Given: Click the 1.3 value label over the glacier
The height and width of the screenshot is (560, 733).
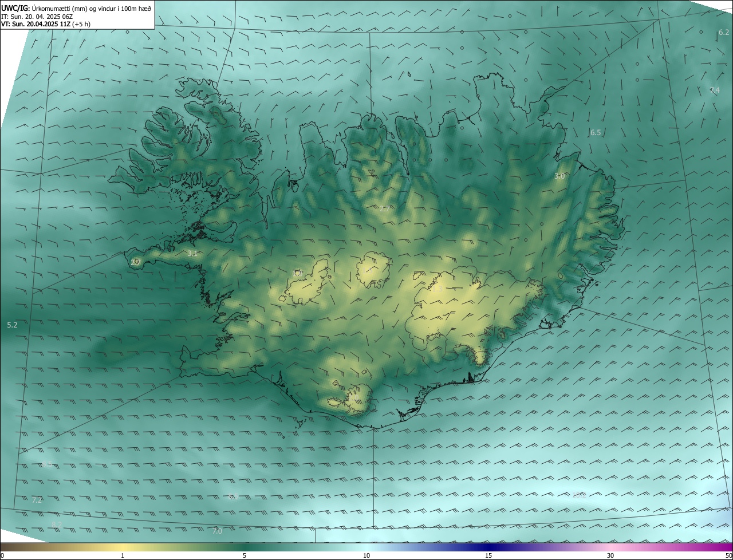Looking at the screenshot, I should point(438,289).
